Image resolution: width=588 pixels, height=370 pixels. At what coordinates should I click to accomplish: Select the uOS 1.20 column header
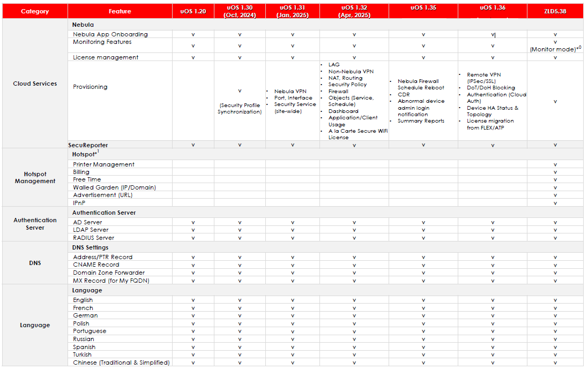[x=193, y=11]
